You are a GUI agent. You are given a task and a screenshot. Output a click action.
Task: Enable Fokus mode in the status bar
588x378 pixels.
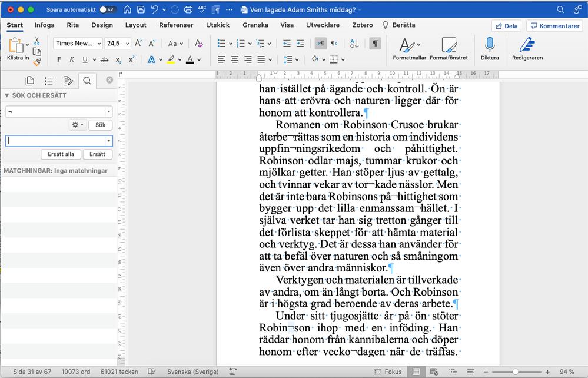click(388, 372)
